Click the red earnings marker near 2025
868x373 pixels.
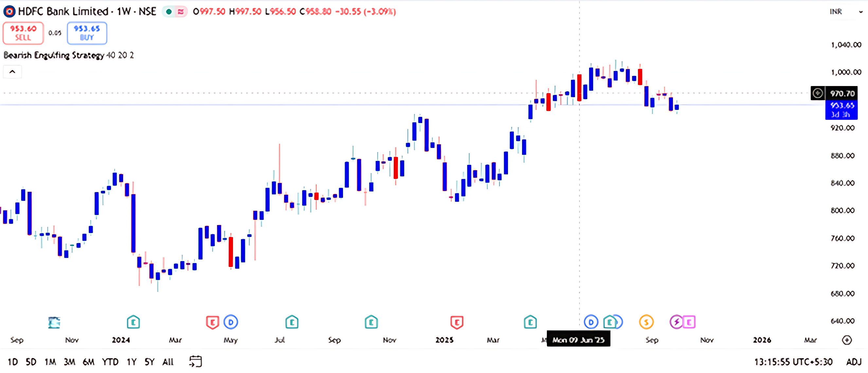click(457, 322)
